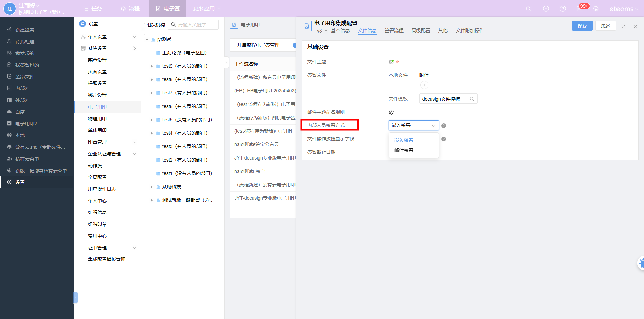This screenshot has height=319, width=644.
Task: Click the 更多 button
Action: [x=605, y=26]
